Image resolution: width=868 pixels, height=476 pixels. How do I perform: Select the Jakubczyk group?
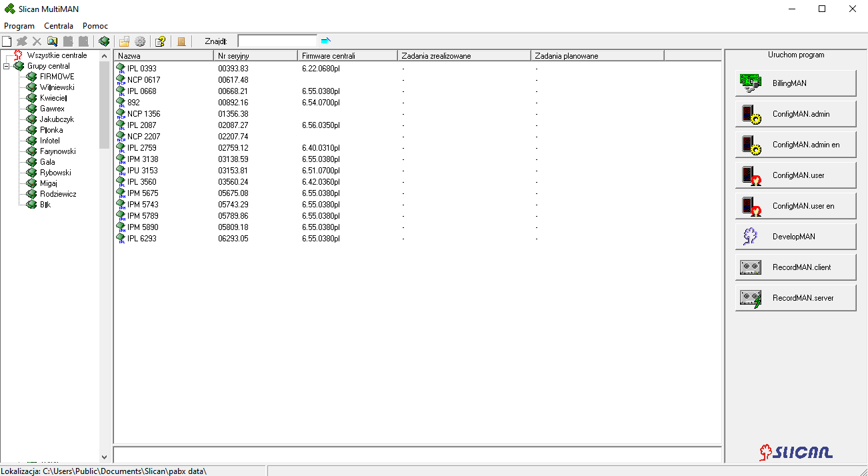click(57, 119)
